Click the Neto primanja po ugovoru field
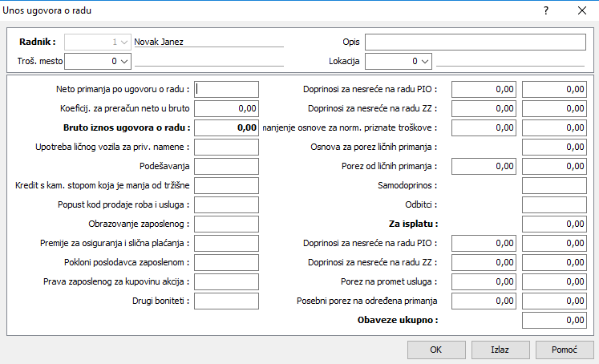This screenshot has height=364, width=599. click(227, 89)
